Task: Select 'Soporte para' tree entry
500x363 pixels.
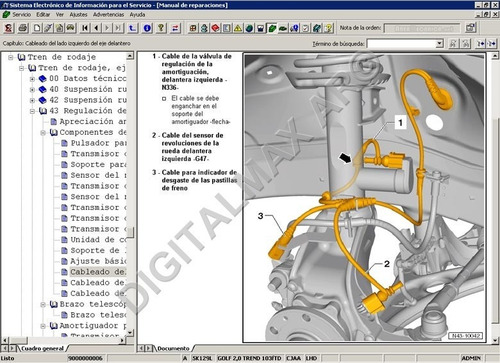Action: [x=98, y=165]
